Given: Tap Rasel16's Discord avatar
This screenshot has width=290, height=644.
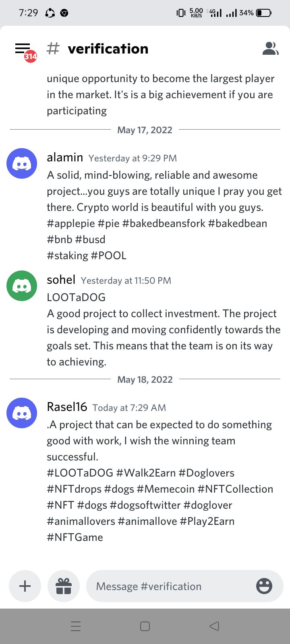Looking at the screenshot, I should [22, 413].
